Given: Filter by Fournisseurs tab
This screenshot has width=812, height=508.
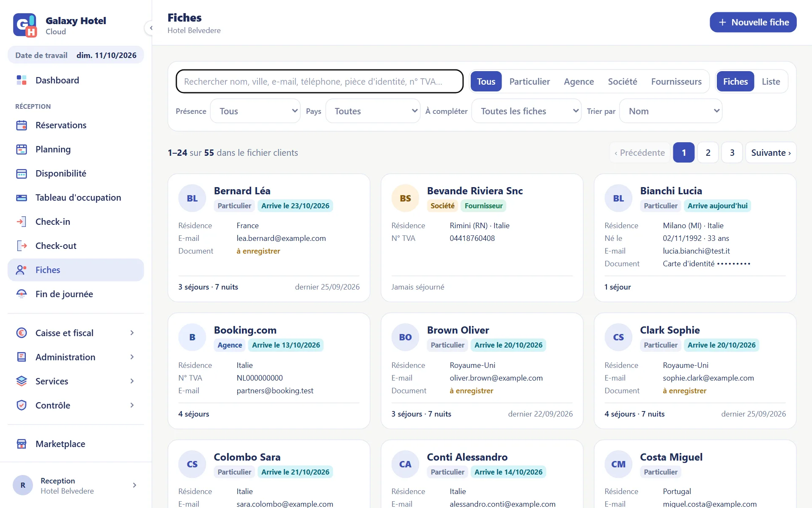Looking at the screenshot, I should click(x=676, y=81).
